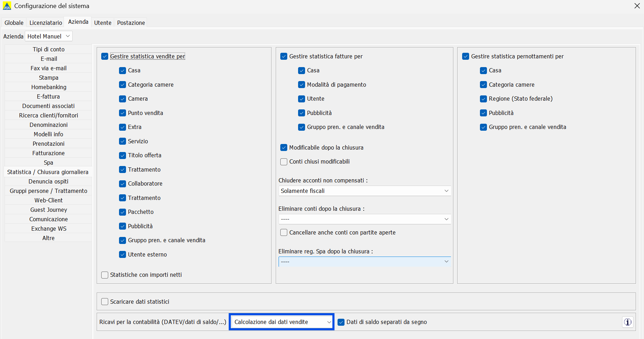Click the info icon at bottom right
The width and height of the screenshot is (644, 339).
pos(628,322)
